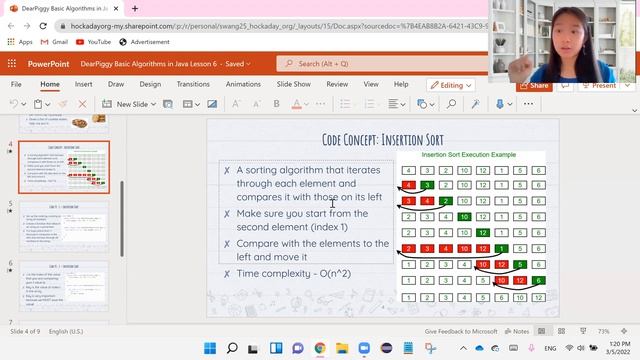Open the Insert tab

(83, 84)
